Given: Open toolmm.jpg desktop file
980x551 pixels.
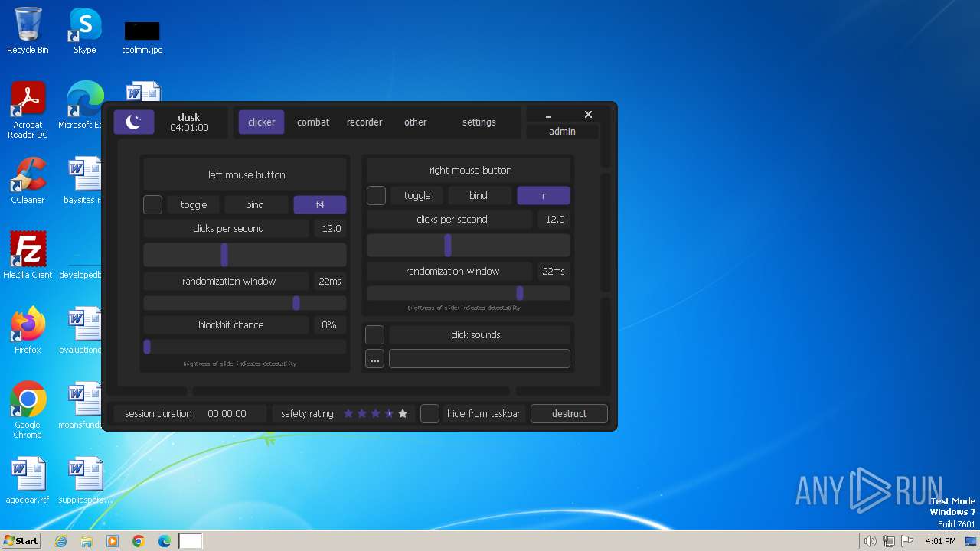Looking at the screenshot, I should (142, 37).
